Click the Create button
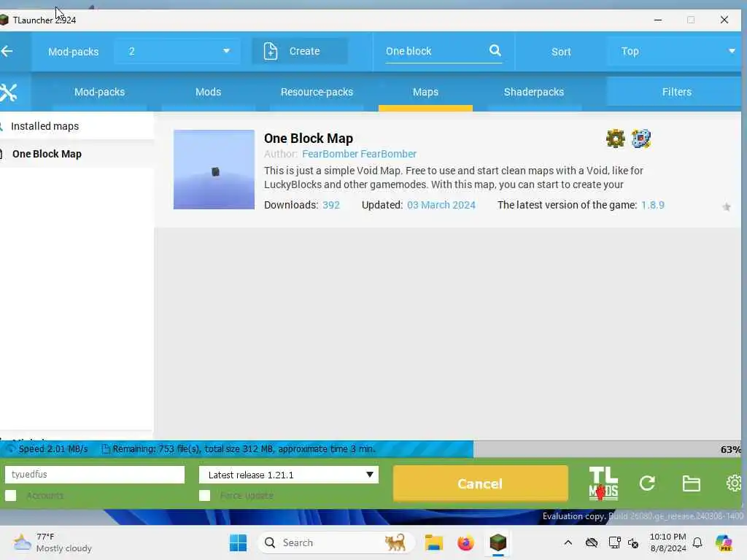The image size is (747, 560). pyautogui.click(x=300, y=51)
